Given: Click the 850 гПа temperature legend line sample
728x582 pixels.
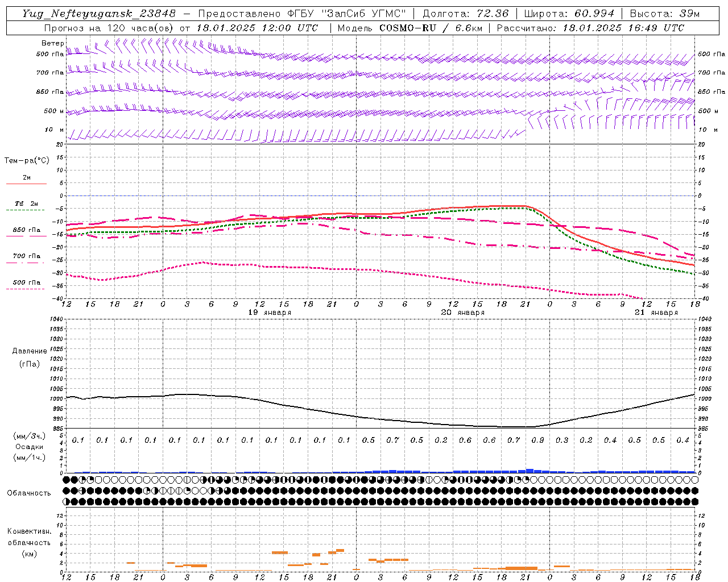Looking at the screenshot, I should 26,236.
